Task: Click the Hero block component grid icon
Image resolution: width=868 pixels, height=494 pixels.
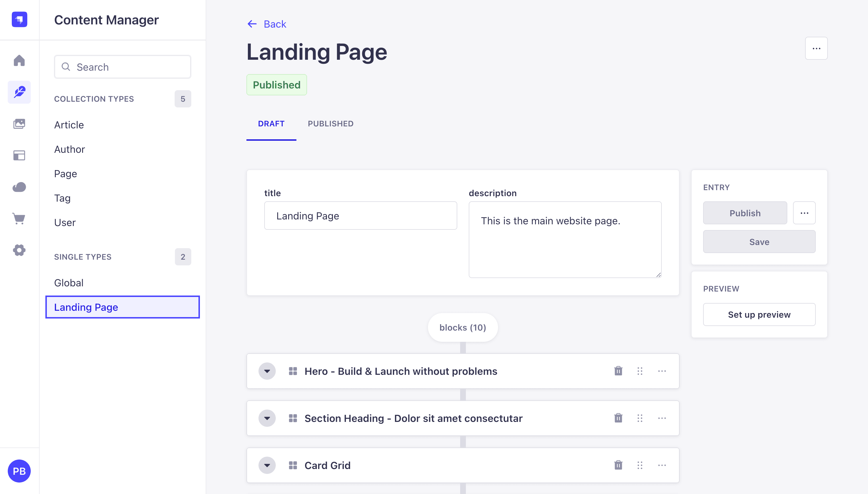Action: coord(293,371)
